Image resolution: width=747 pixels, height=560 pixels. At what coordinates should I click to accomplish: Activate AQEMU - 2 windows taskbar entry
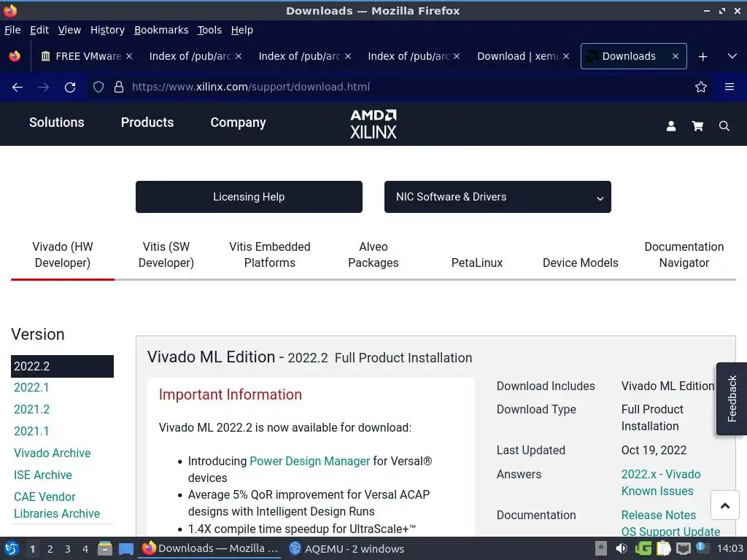(347, 549)
